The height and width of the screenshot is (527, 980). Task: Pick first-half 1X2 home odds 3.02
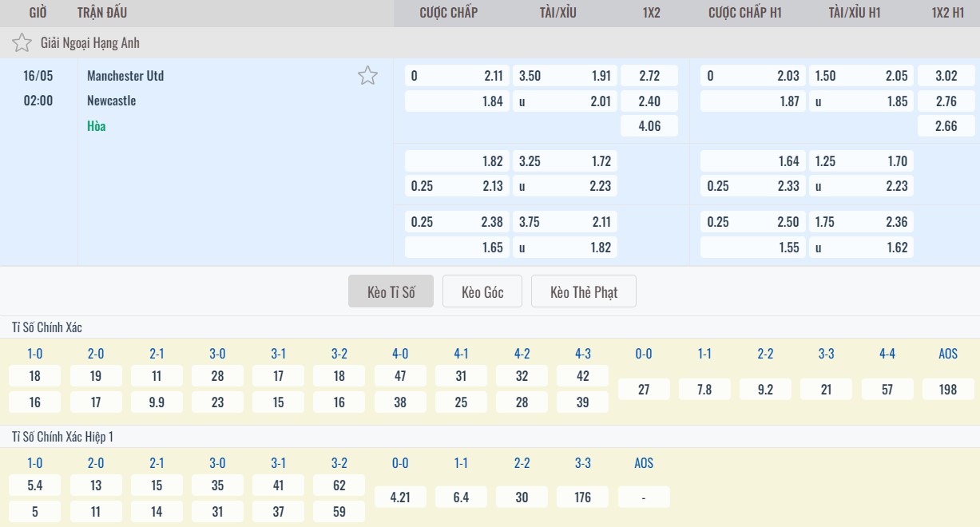point(946,76)
